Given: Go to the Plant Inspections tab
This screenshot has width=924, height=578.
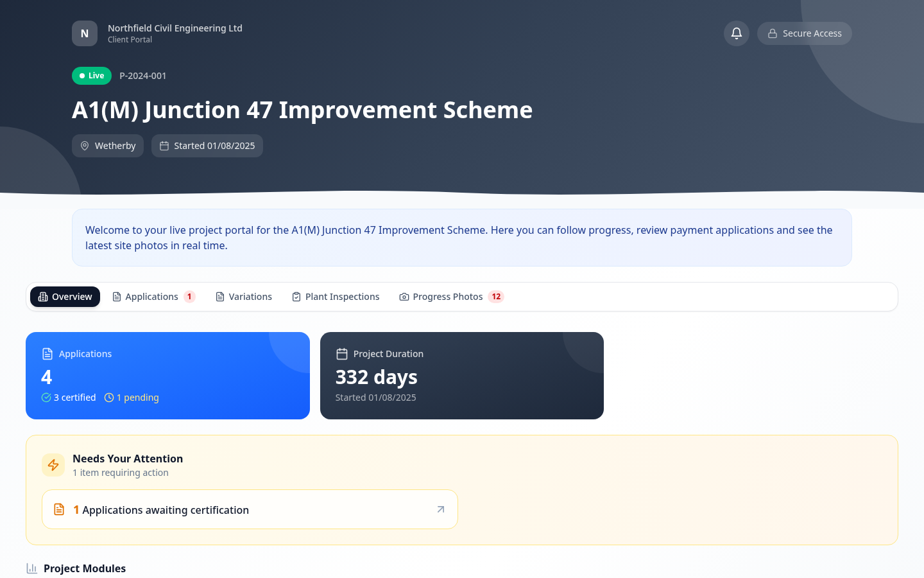Looking at the screenshot, I should coord(336,297).
